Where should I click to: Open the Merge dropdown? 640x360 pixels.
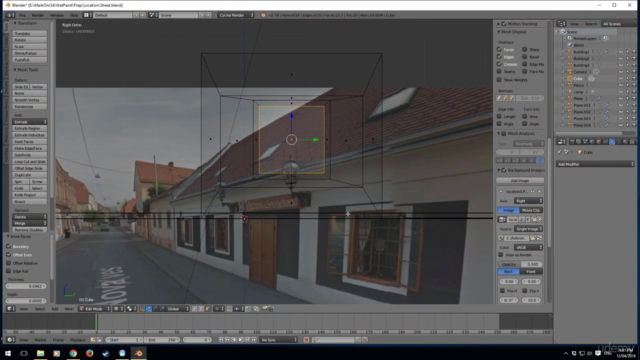tap(30, 223)
